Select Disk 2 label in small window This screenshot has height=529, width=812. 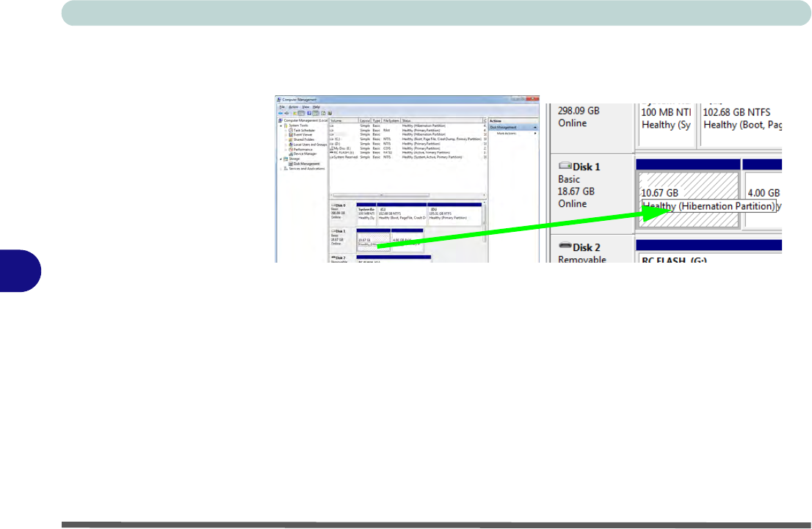coord(339,258)
